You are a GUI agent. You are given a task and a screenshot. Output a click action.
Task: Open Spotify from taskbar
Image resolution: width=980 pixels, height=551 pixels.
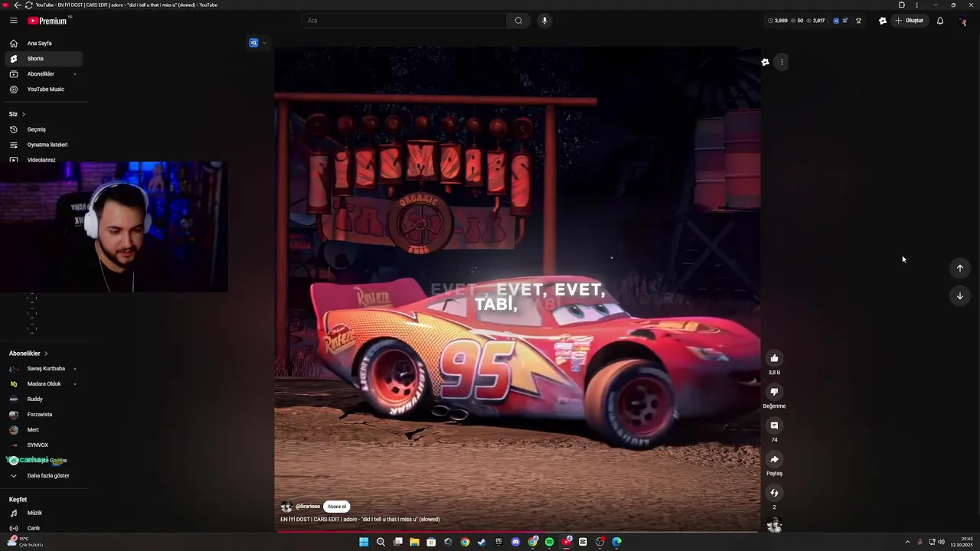point(549,542)
